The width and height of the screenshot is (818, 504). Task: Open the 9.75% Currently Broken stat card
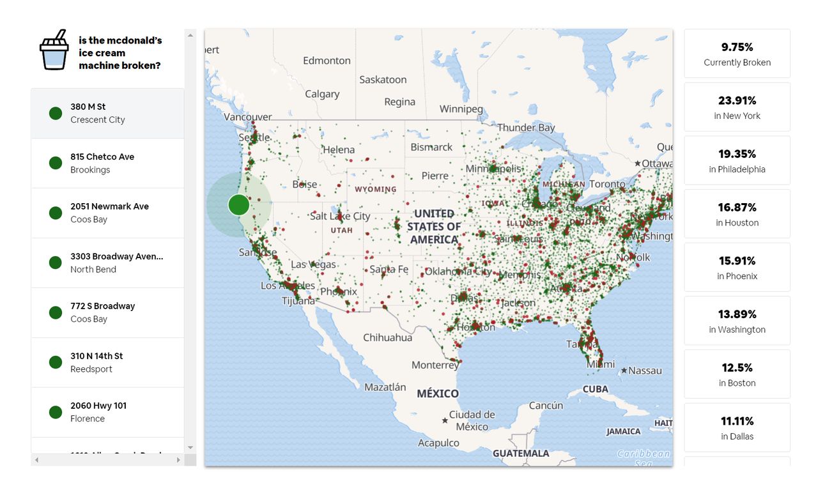point(737,54)
